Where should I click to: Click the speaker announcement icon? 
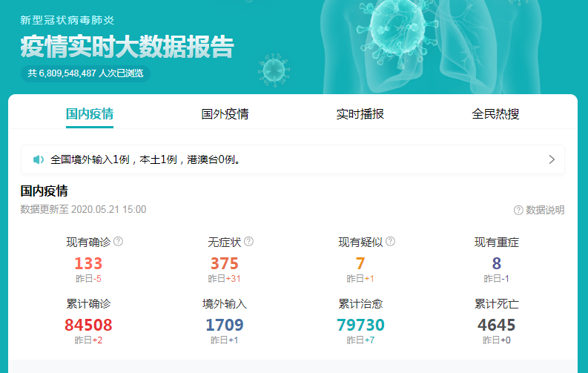coord(39,159)
